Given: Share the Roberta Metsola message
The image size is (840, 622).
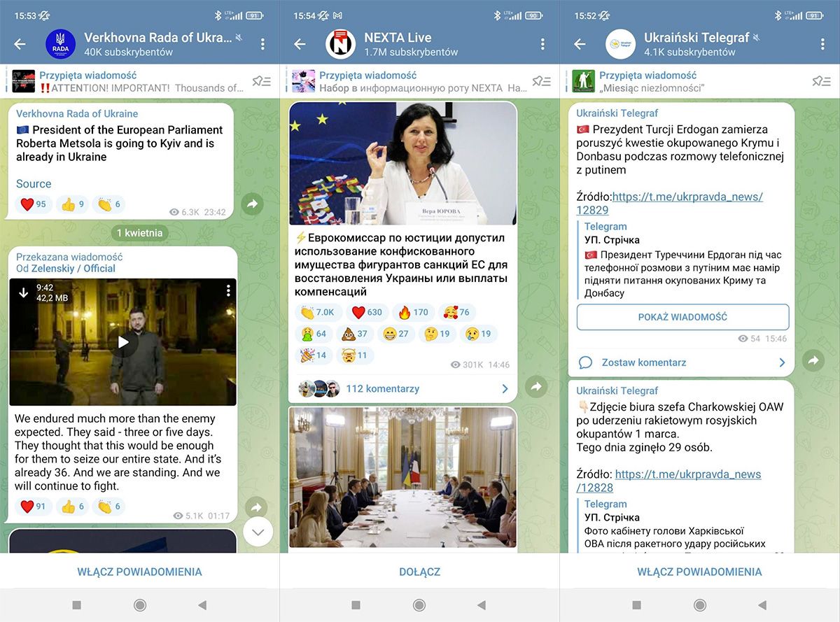Looking at the screenshot, I should point(252,204).
